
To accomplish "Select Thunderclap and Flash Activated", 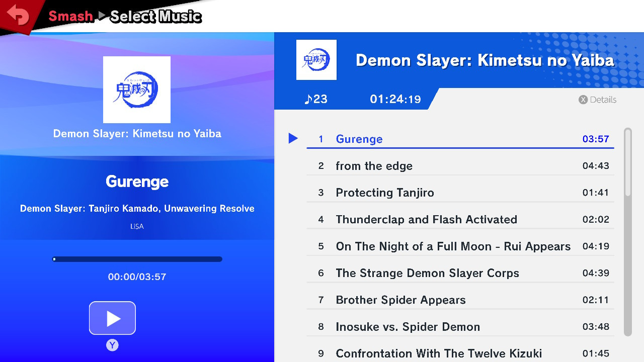I will 427,219.
